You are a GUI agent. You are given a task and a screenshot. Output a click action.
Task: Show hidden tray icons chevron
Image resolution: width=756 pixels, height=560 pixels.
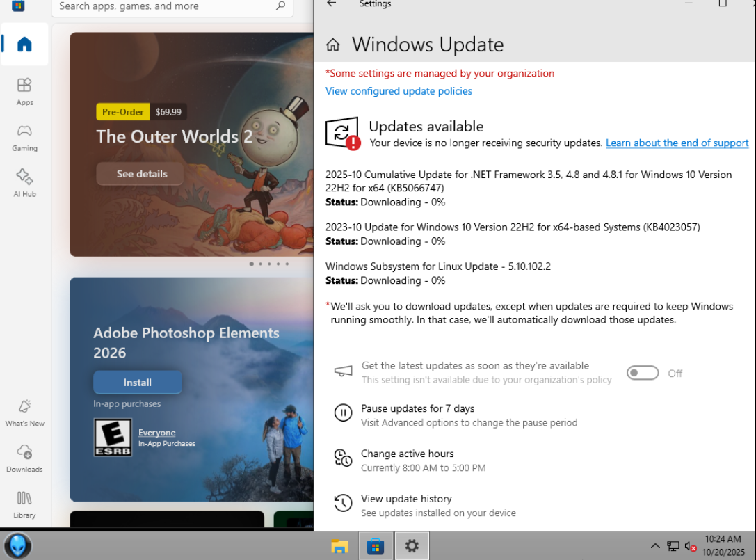655,546
